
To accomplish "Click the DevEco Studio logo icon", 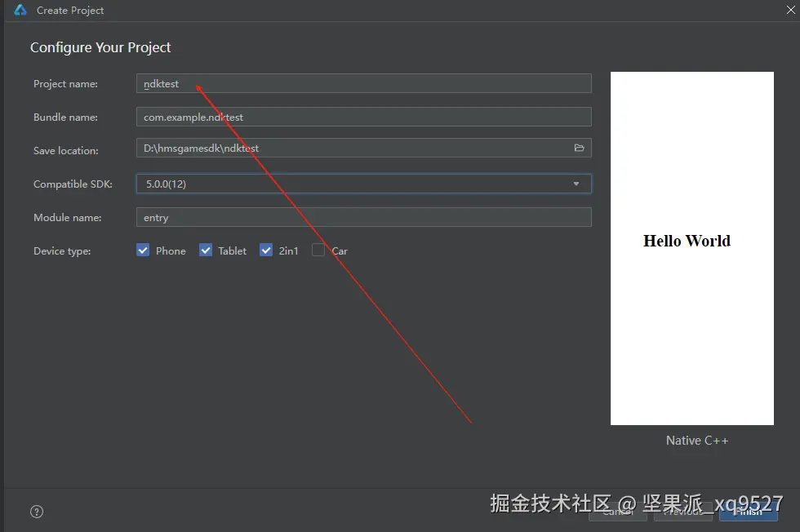I will click(20, 10).
